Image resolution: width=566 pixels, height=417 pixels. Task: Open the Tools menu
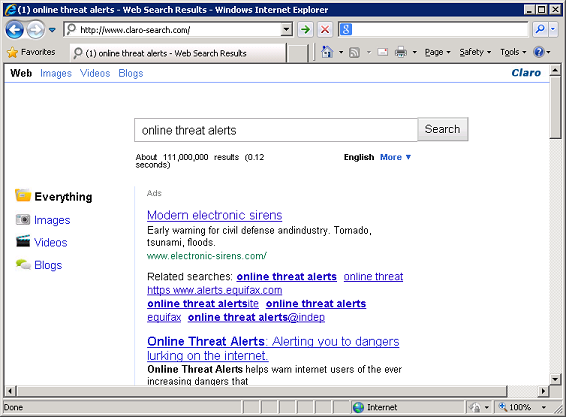pos(513,52)
